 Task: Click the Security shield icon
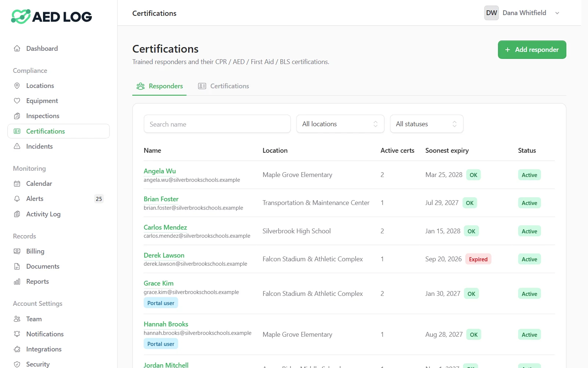pyautogui.click(x=17, y=364)
